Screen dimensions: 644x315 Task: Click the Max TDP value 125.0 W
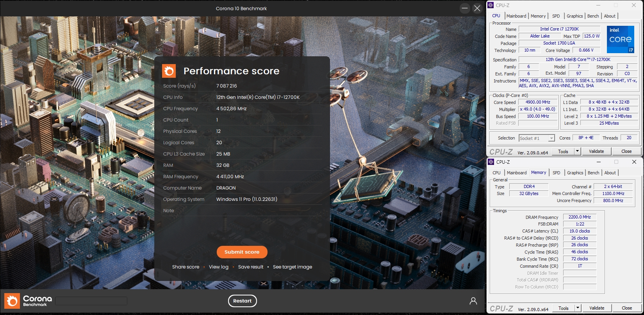(592, 36)
